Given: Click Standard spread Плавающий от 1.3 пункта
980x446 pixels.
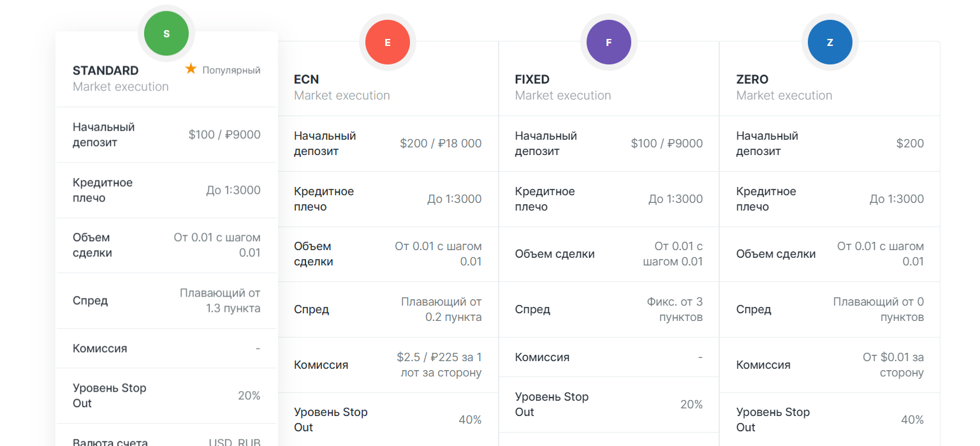Looking at the screenshot, I should tap(220, 301).
